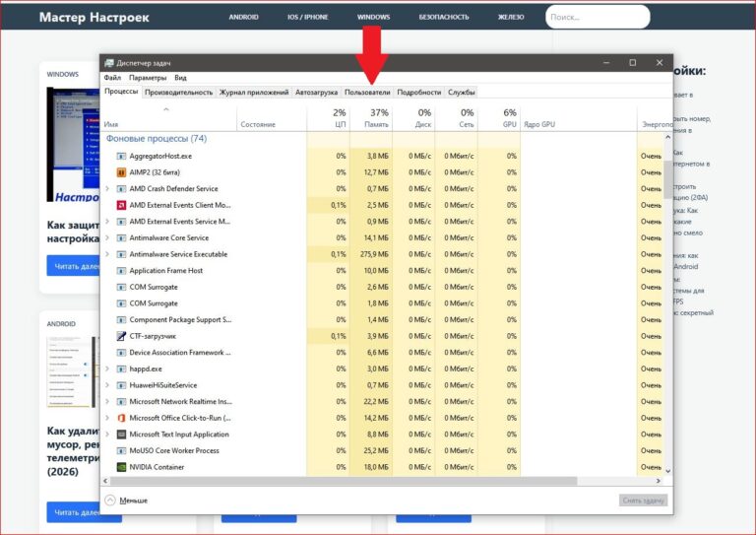Collapse details with the Меньше button
Viewport: 756px width, 535px height.
pos(126,501)
